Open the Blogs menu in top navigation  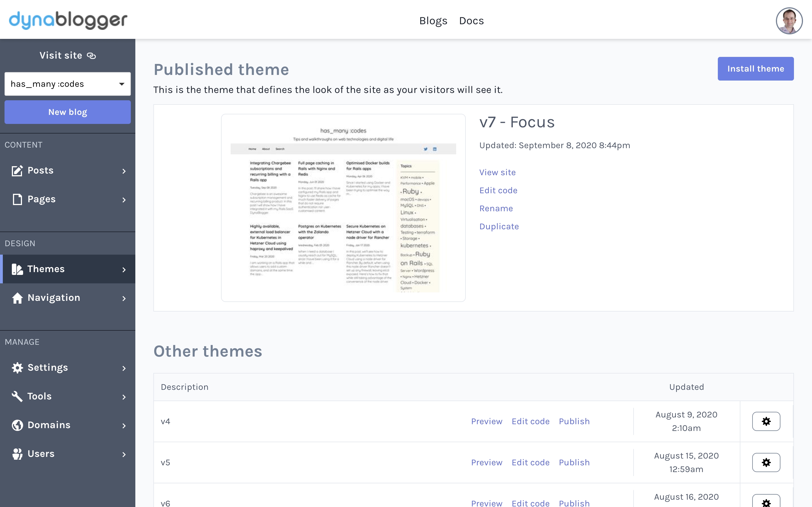[x=433, y=21]
